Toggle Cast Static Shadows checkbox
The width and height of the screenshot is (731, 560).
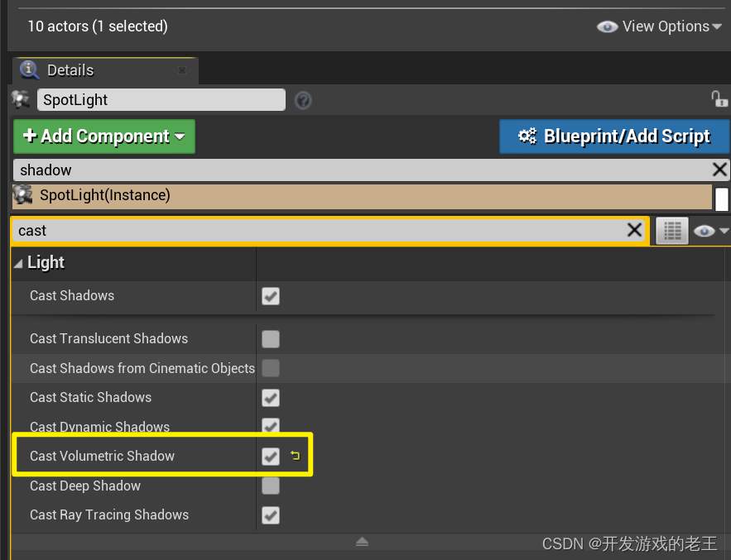[271, 398]
